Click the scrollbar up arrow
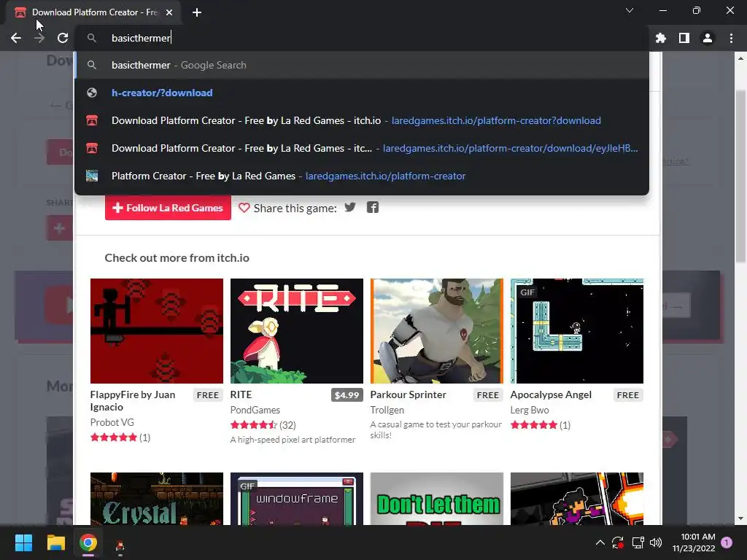The height and width of the screenshot is (560, 747). (740, 58)
